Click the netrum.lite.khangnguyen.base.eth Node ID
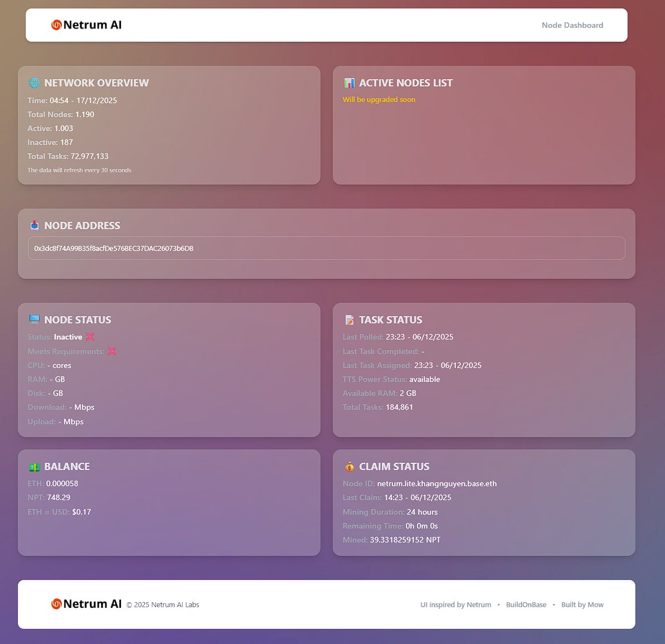Image resolution: width=665 pixels, height=644 pixels. 437,483
